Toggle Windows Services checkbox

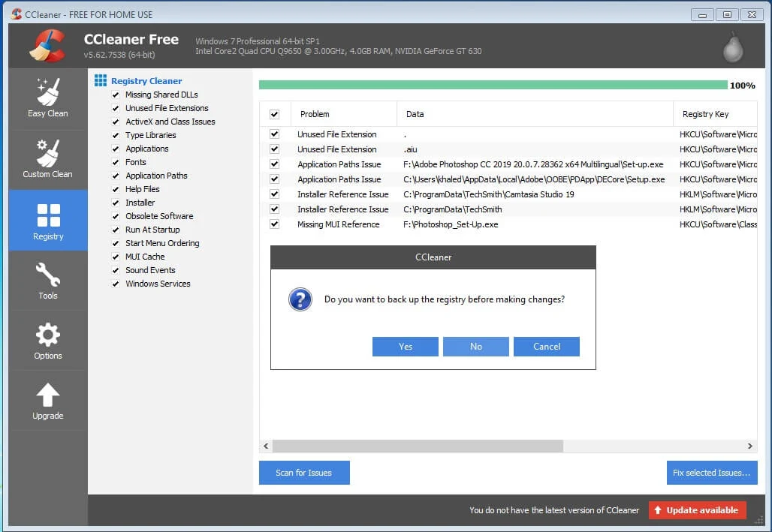[116, 284]
